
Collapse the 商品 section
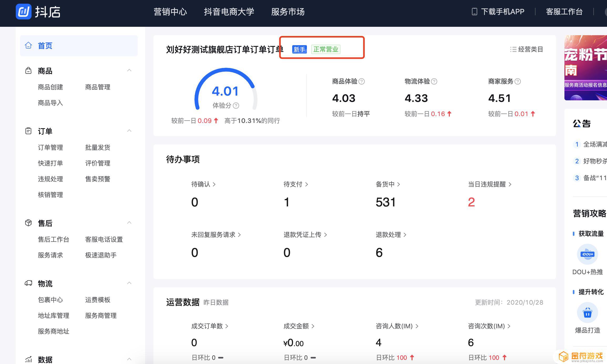click(x=129, y=70)
